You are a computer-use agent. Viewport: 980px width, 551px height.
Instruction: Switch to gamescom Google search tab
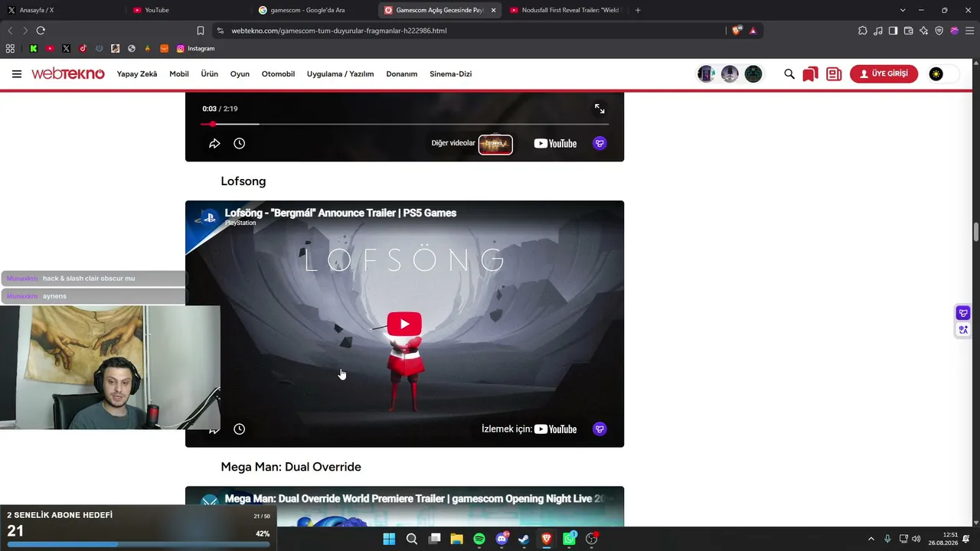click(x=314, y=10)
